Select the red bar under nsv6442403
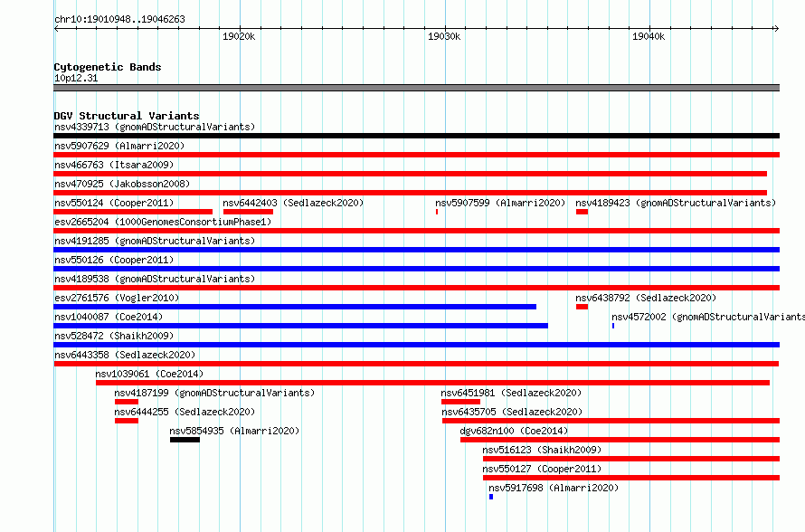This screenshot has width=805, height=532. coord(248,212)
